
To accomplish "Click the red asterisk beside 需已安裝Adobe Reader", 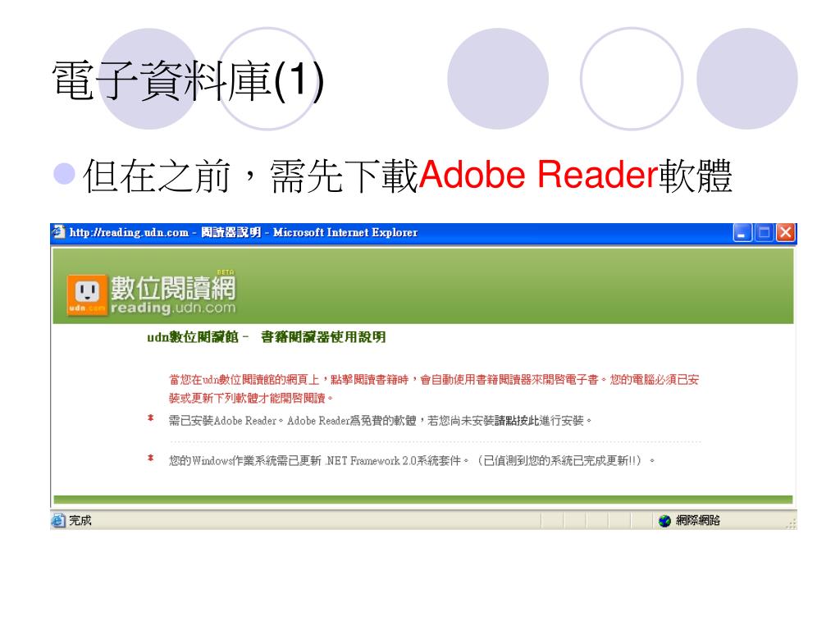I will point(151,418).
